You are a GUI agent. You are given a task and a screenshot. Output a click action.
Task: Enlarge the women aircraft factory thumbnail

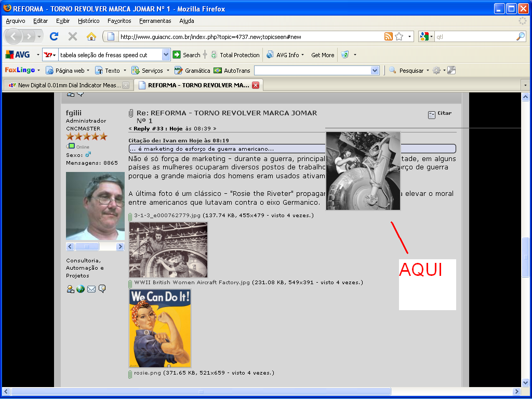(168, 250)
